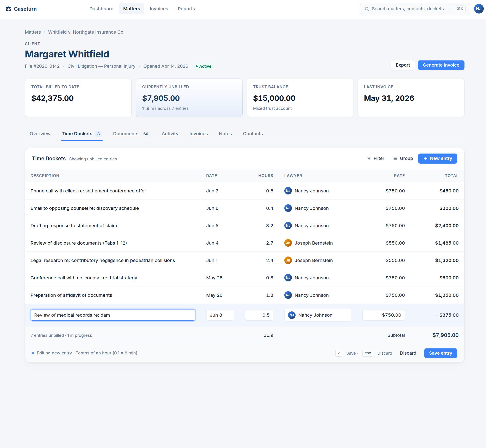Click the search magnifier icon
The width and height of the screenshot is (486, 448).
[x=367, y=9]
